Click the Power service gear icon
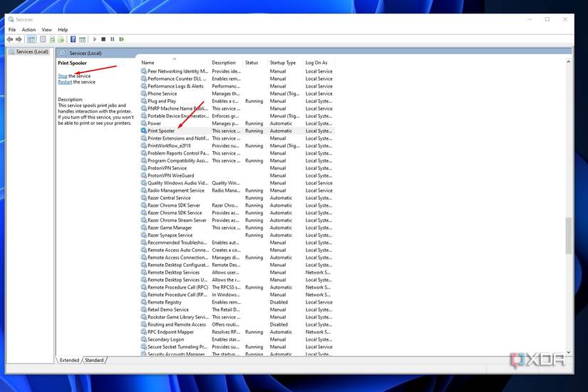Screen dimensions: 588x392 [x=144, y=123]
